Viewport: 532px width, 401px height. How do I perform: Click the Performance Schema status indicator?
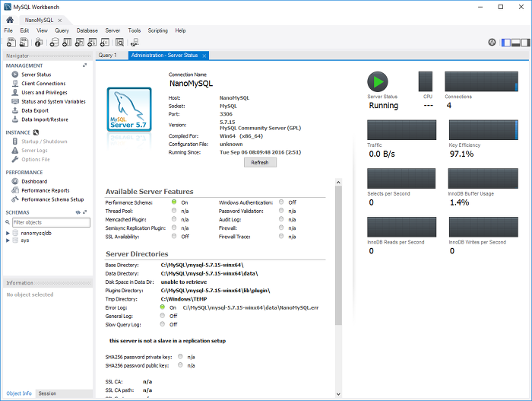coord(174,202)
